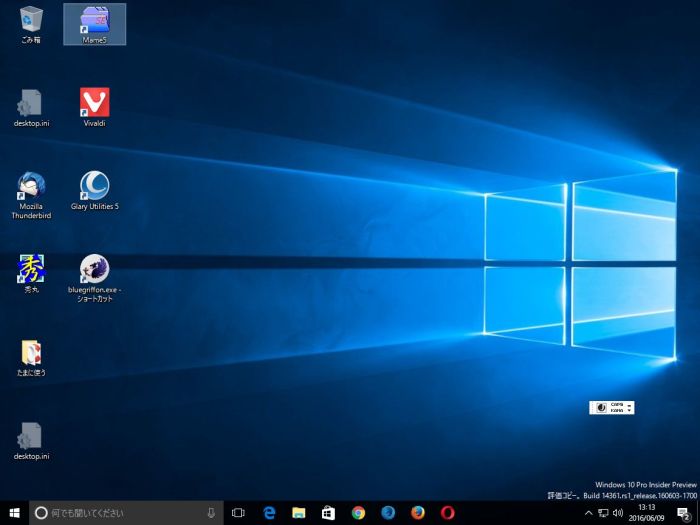Select the bluegriffon.exe shortcut icon

coord(94,269)
